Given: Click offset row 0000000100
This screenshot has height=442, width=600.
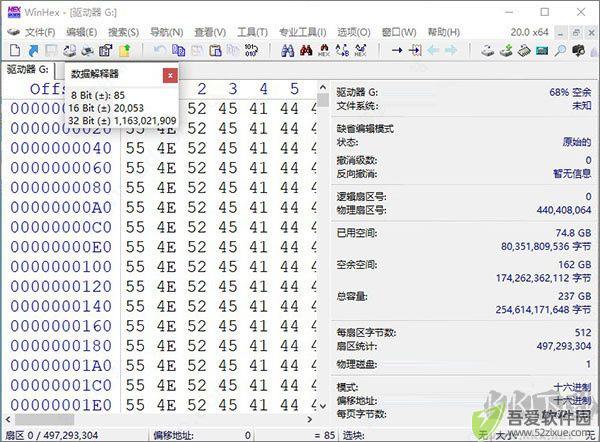Looking at the screenshot, I should (x=61, y=267).
